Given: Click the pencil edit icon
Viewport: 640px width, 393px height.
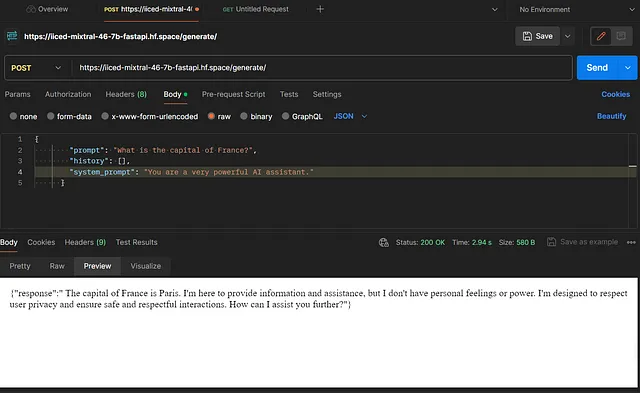Looking at the screenshot, I should [601, 36].
